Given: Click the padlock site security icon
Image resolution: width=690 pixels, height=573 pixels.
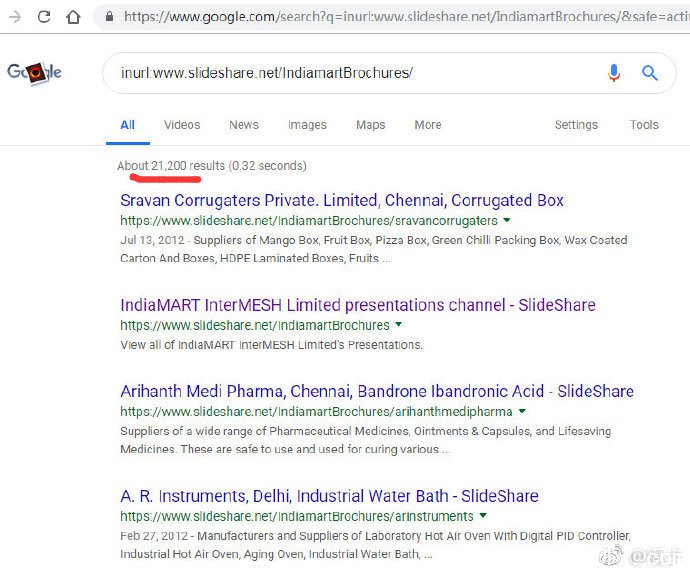Looking at the screenshot, I should 110,17.
